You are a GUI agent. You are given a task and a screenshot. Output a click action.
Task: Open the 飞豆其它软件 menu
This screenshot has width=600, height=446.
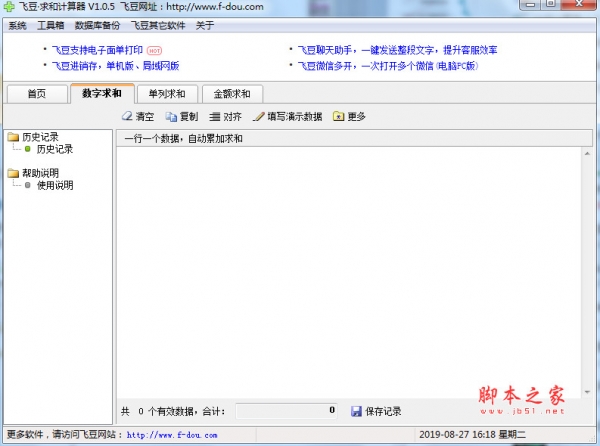158,26
